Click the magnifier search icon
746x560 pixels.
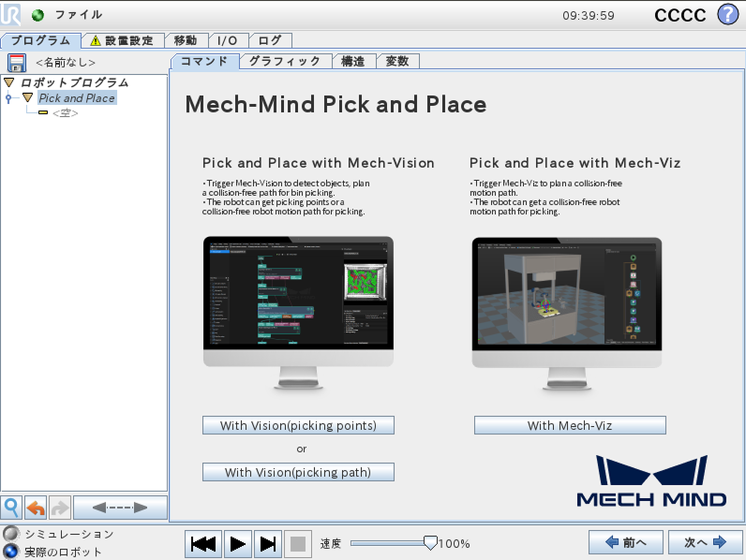[11, 508]
